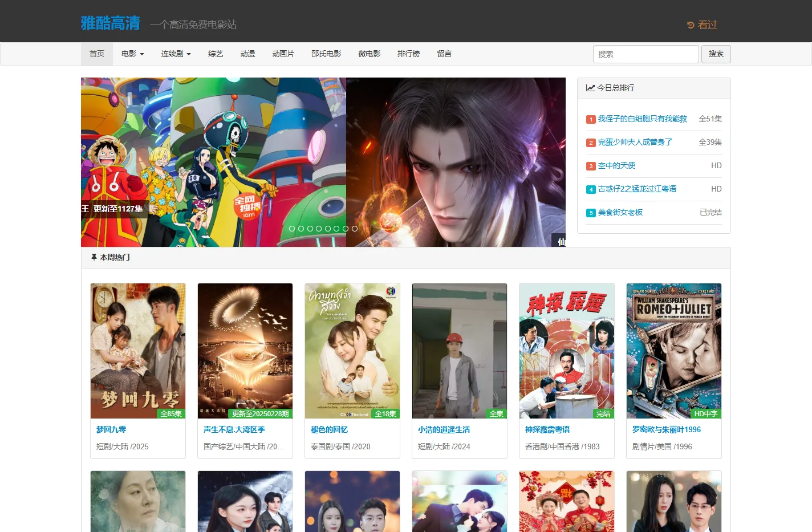Select the last carousel indicator dot
The height and width of the screenshot is (532, 812).
point(354,229)
